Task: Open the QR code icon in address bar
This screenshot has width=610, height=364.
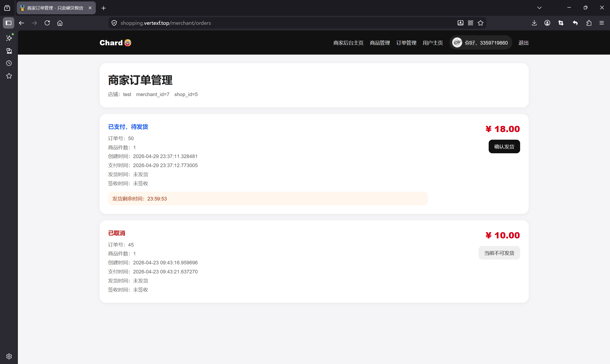Action: pyautogui.click(x=471, y=23)
